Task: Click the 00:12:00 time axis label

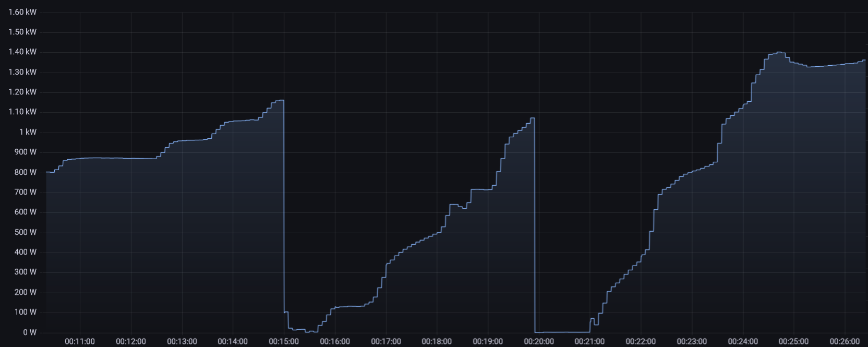Action: [x=131, y=341]
